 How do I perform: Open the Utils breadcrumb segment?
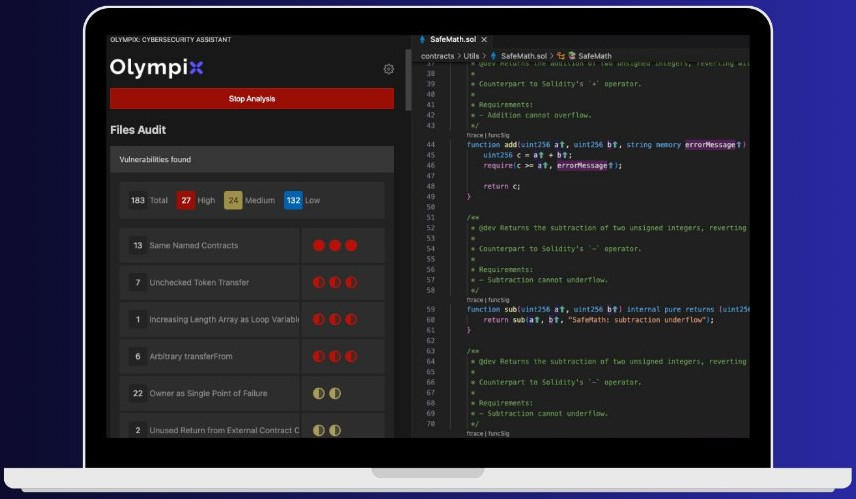(472, 56)
